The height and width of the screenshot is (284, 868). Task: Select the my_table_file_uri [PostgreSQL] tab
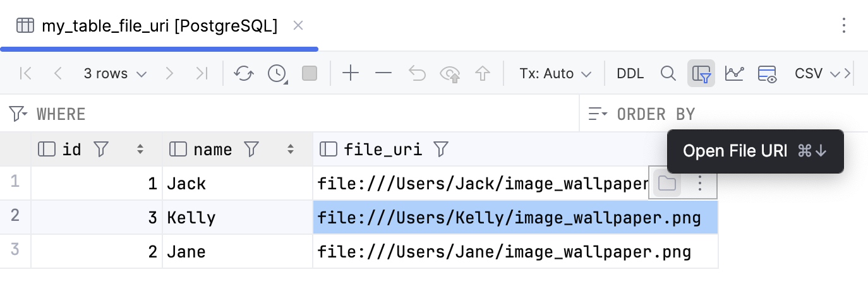[x=159, y=26]
